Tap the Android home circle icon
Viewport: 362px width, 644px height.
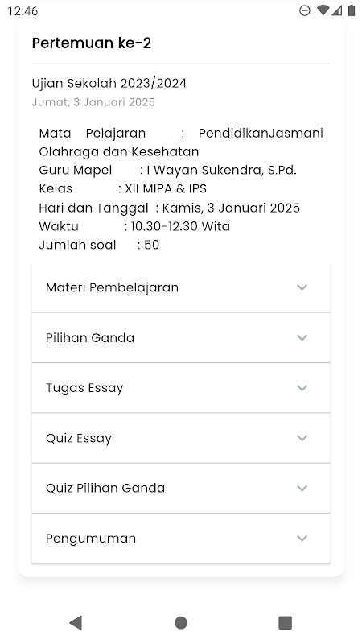pyautogui.click(x=181, y=622)
